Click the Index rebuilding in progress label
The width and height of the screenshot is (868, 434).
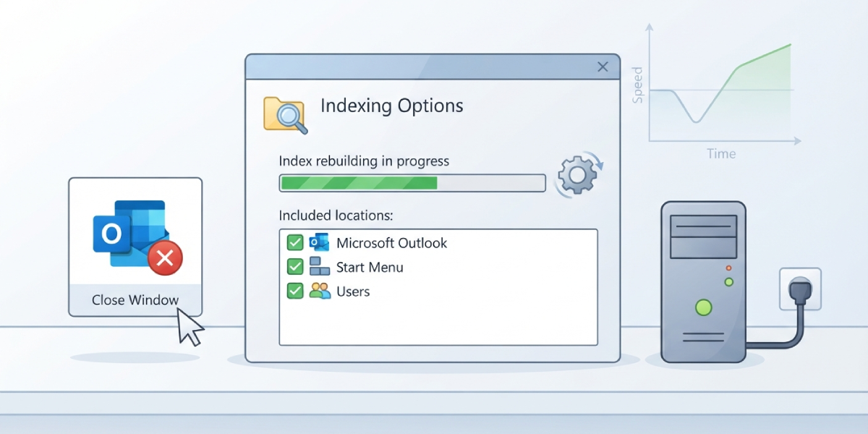tap(364, 161)
